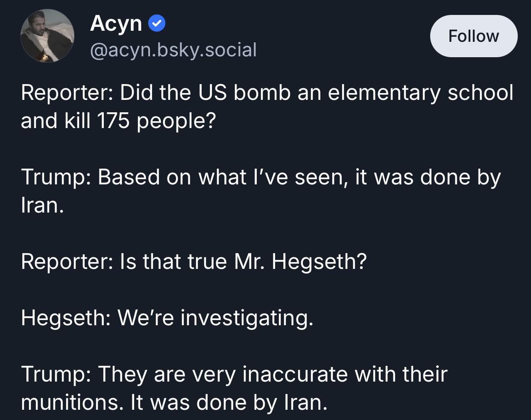Click "Reporter: Is that true Mr. Hegseth?"
Viewport: 531px width, 420px height.
tap(194, 261)
